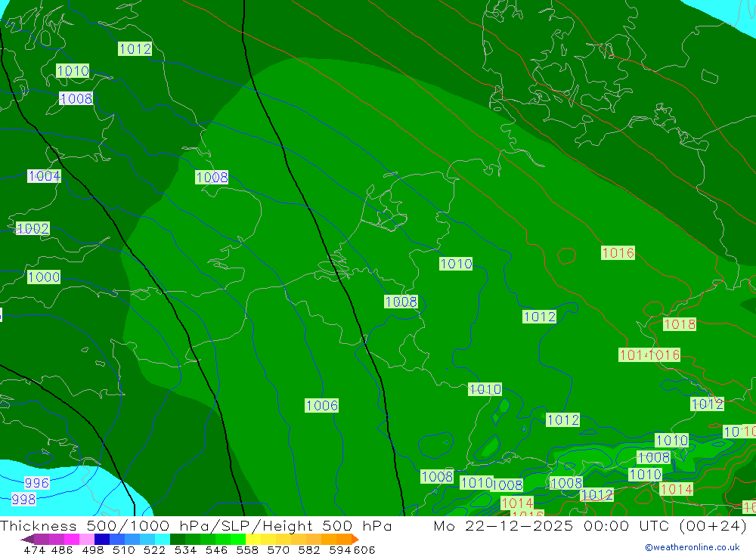Select the bright yellow legend swatch
Viewport: 756px width, 554px height.
[253, 539]
